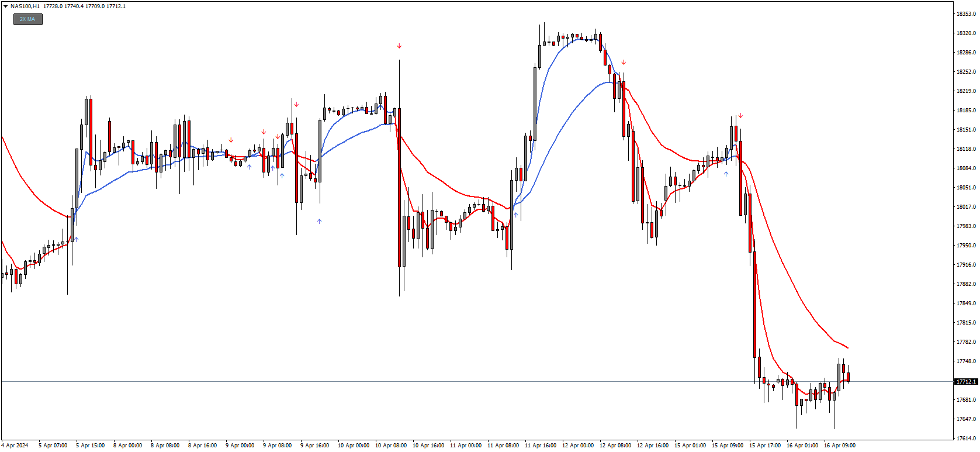Click the 10 Apr 00:00 time label
Viewport: 980px width, 452px height.
coord(353,446)
